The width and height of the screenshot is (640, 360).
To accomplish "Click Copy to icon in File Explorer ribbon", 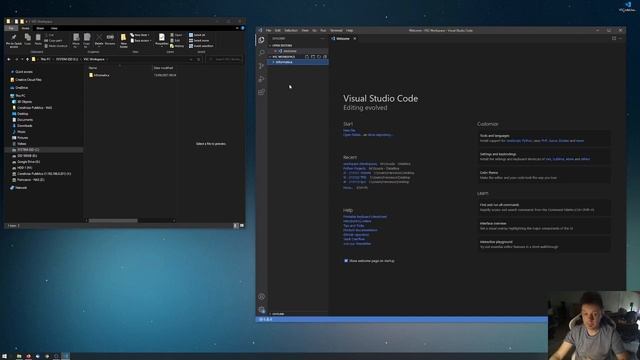I will (x=87, y=40).
